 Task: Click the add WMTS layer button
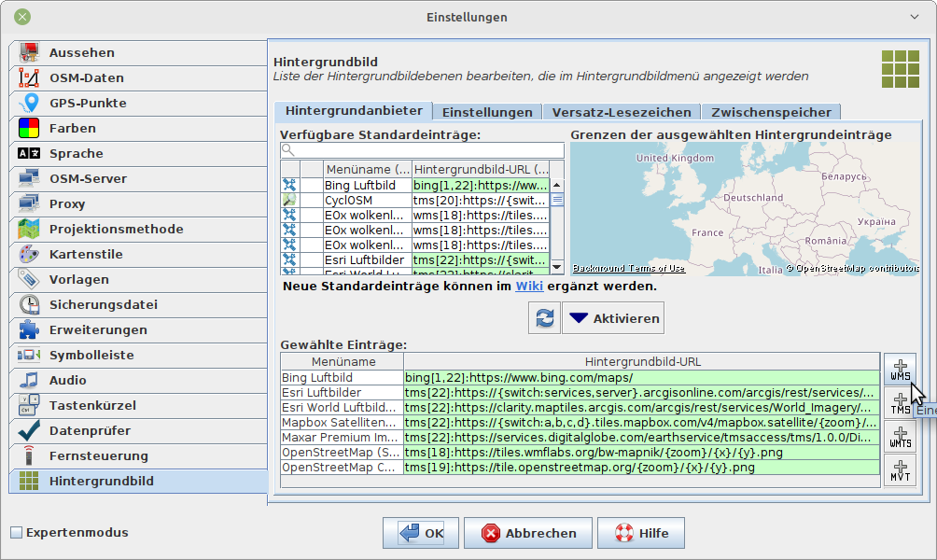(x=900, y=437)
